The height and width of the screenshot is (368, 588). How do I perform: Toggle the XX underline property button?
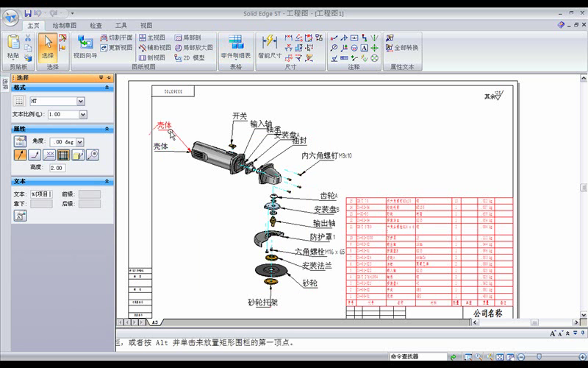coord(49,155)
